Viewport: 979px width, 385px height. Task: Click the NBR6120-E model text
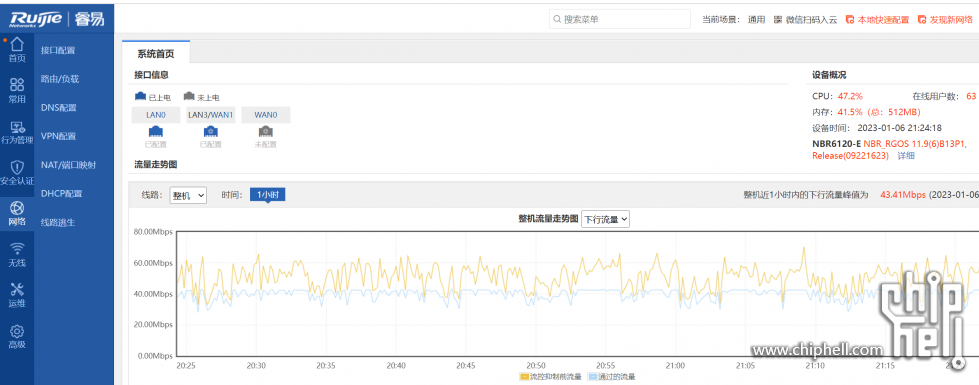(837, 144)
